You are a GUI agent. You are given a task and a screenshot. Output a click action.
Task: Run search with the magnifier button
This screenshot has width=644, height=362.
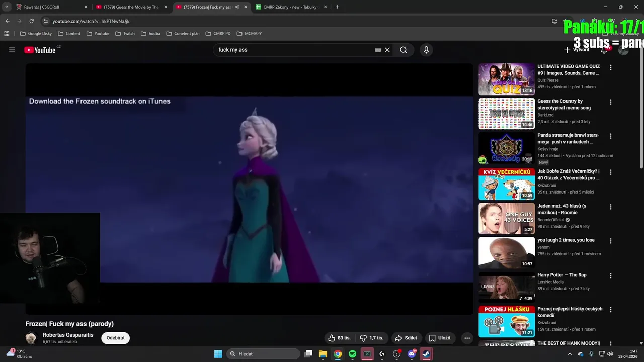(x=404, y=50)
